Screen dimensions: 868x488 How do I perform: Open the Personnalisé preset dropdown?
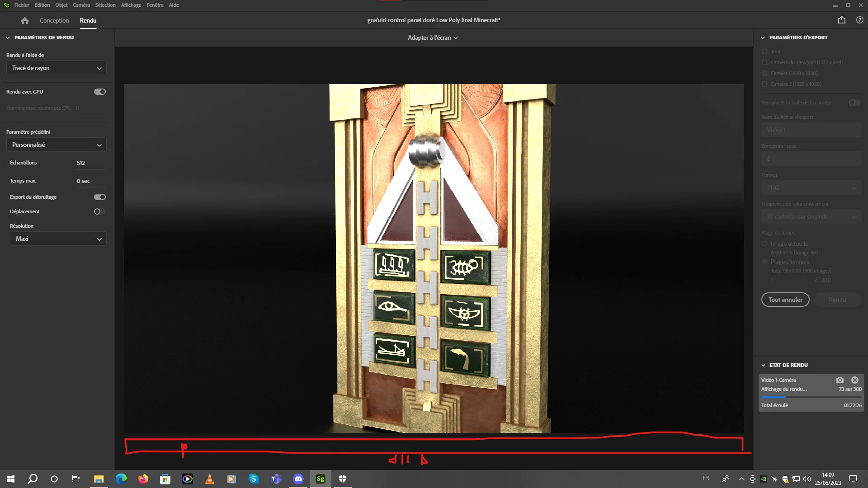point(57,145)
